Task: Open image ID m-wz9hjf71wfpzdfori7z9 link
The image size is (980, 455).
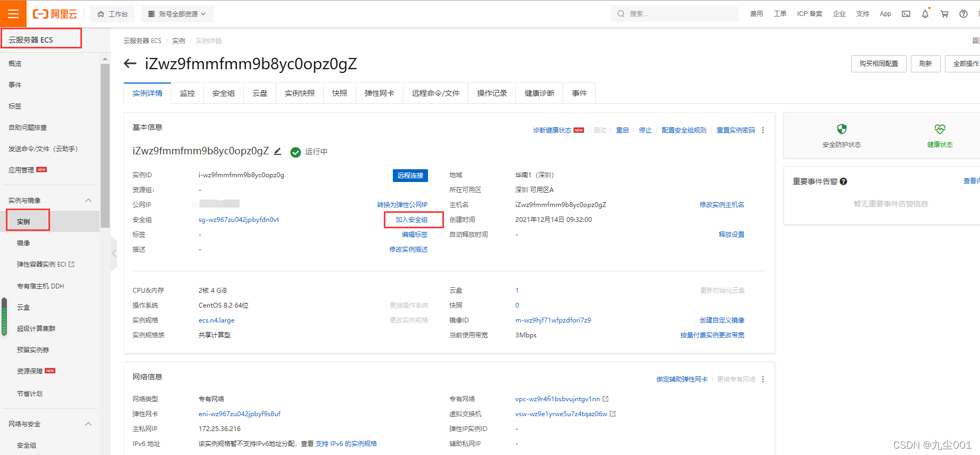Action: pos(553,320)
